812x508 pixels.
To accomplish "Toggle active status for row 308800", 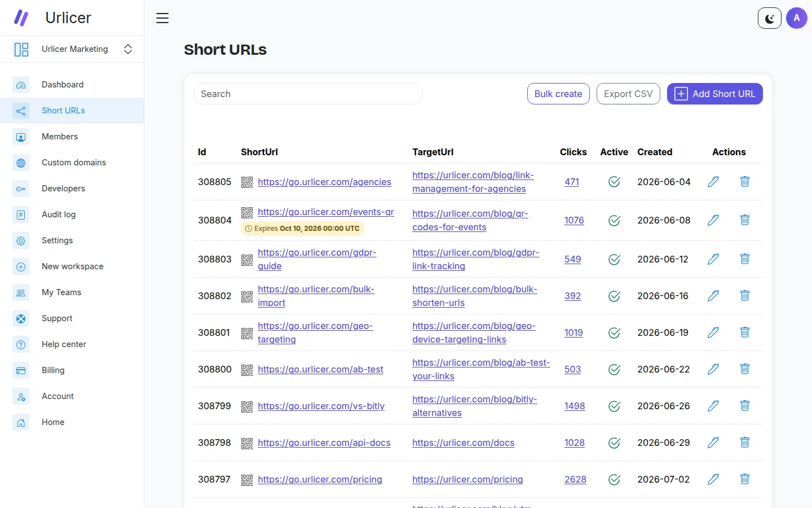I will tap(614, 369).
